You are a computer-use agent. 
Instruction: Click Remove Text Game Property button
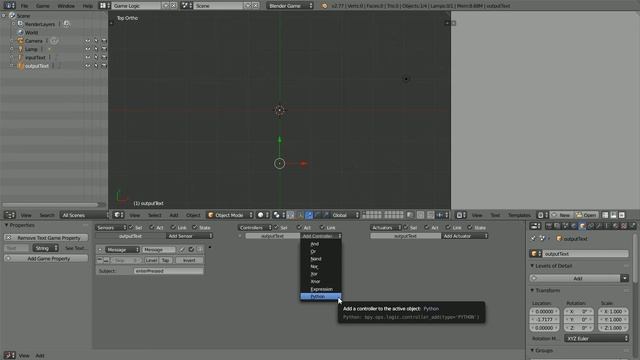(46, 238)
